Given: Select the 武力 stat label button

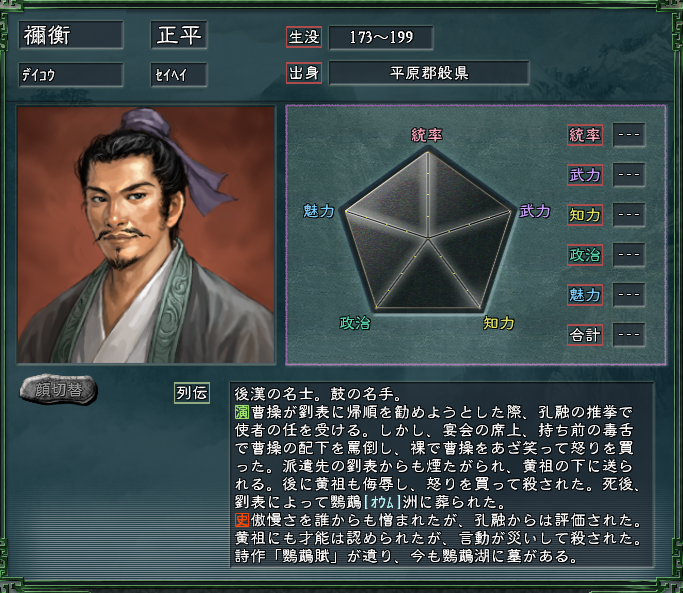Looking at the screenshot, I should coord(585,175).
